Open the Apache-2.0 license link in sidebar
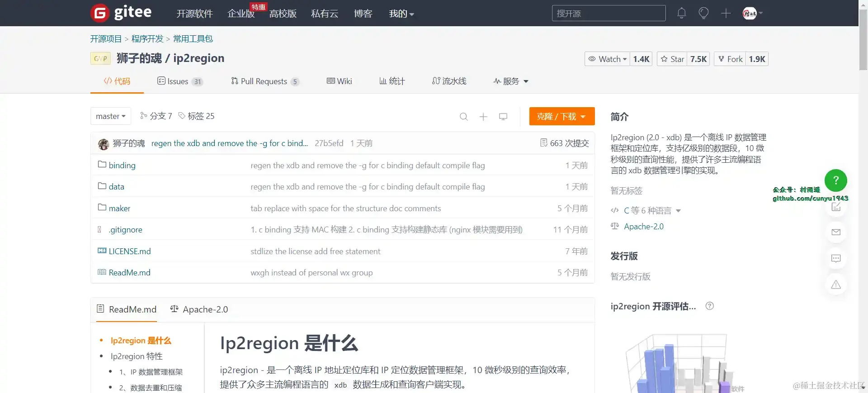 click(x=644, y=227)
